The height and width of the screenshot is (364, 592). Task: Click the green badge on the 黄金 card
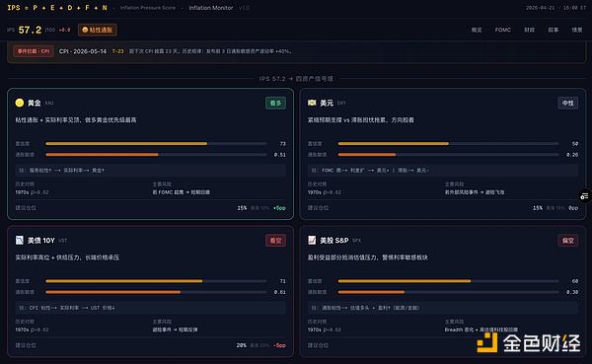click(x=275, y=103)
